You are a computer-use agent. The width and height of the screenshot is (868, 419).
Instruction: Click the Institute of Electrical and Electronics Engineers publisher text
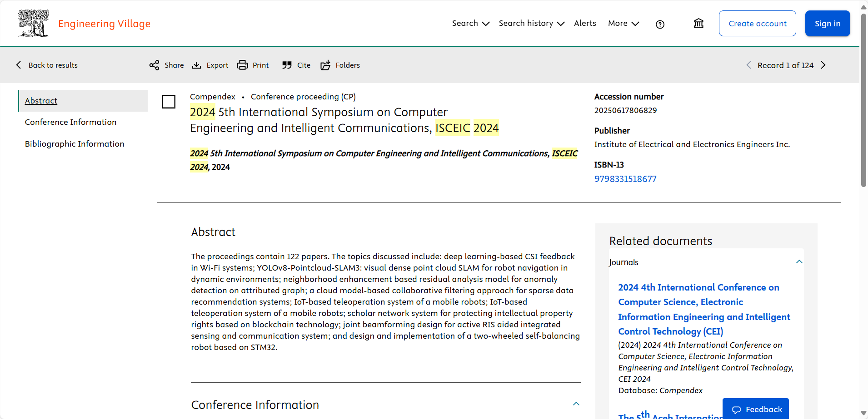pyautogui.click(x=692, y=144)
